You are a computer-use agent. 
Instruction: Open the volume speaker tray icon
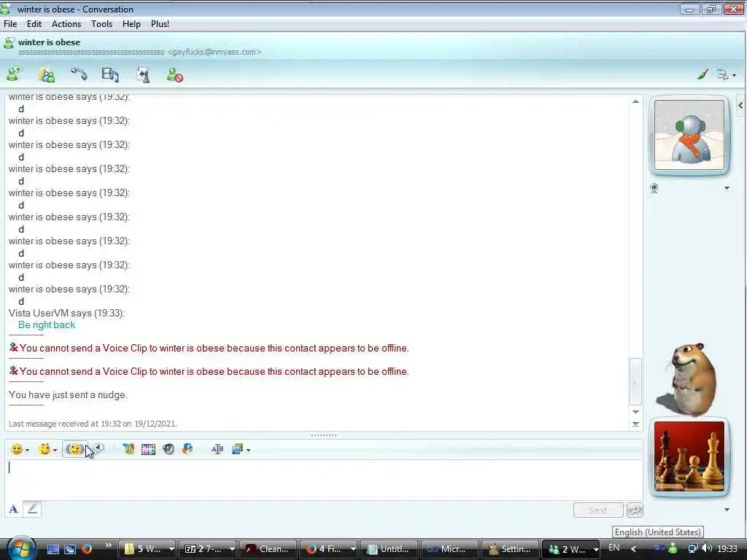point(708,548)
